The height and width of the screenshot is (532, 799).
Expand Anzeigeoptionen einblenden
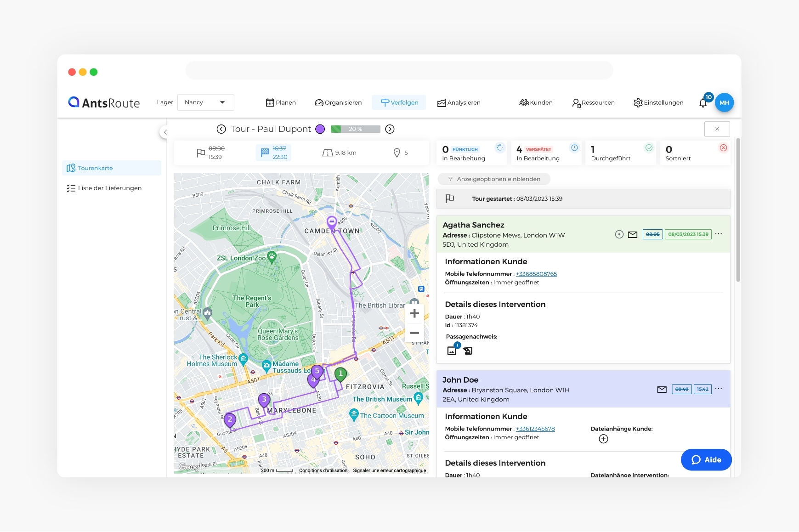(494, 179)
